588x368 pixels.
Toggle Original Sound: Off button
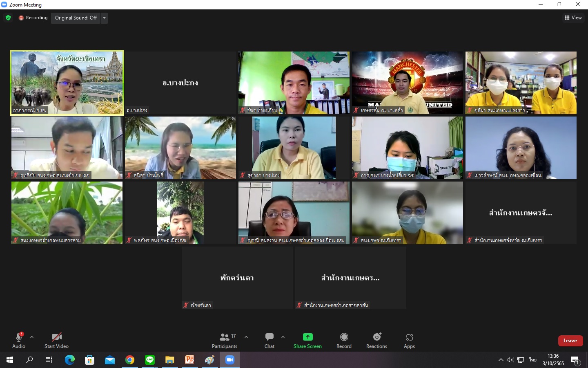76,18
